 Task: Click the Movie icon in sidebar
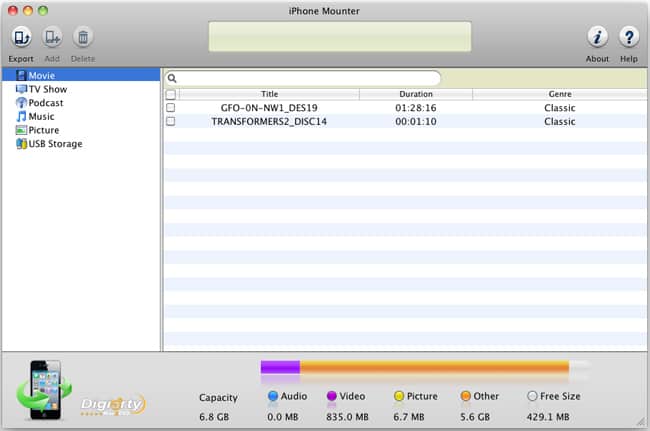[22, 75]
